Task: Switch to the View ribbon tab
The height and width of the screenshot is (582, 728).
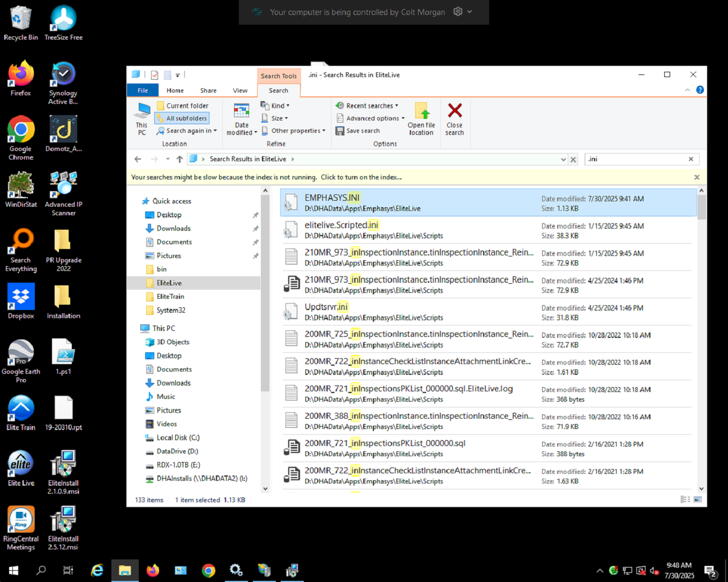Action: pos(240,90)
